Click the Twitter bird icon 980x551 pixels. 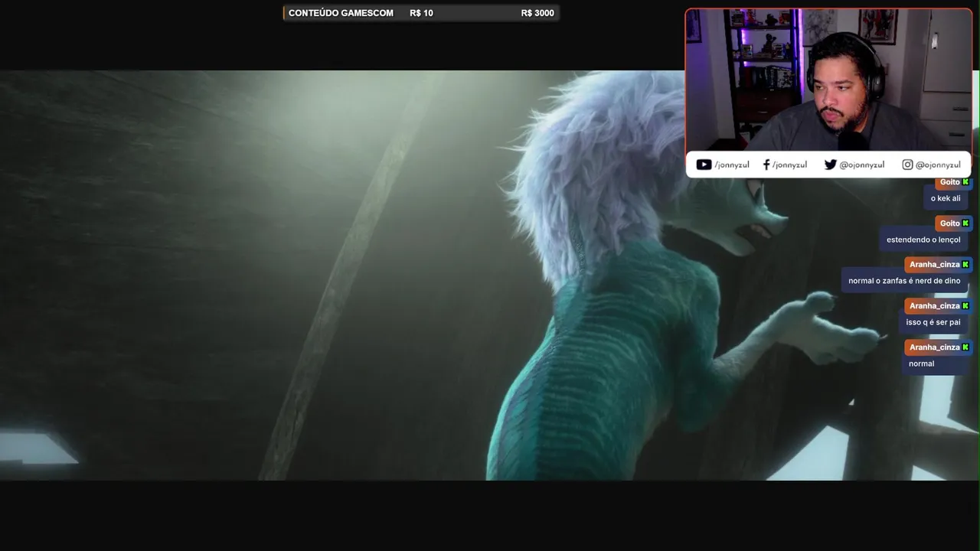tap(830, 165)
